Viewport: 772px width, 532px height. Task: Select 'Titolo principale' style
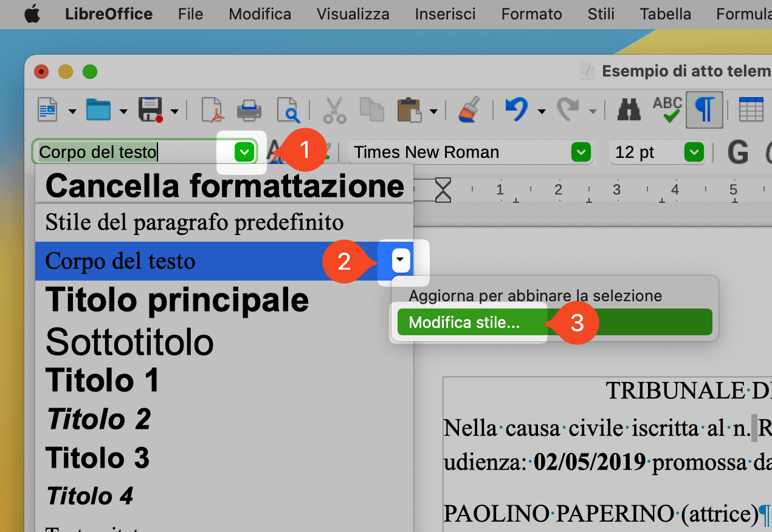224,300
